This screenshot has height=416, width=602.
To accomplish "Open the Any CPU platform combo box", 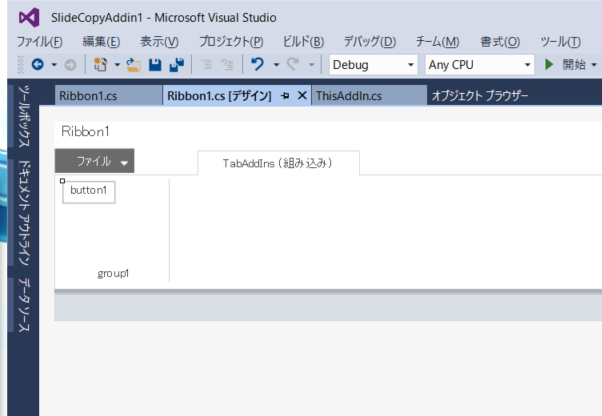I will point(480,64).
